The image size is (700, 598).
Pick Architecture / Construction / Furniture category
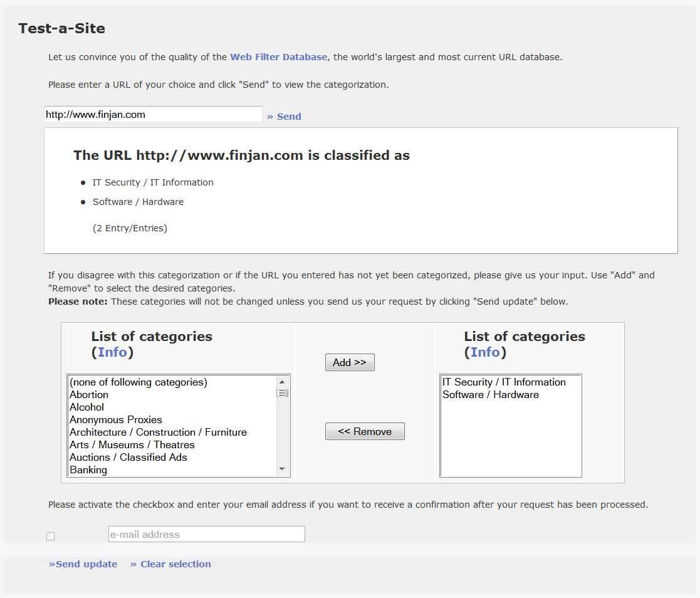pos(158,433)
